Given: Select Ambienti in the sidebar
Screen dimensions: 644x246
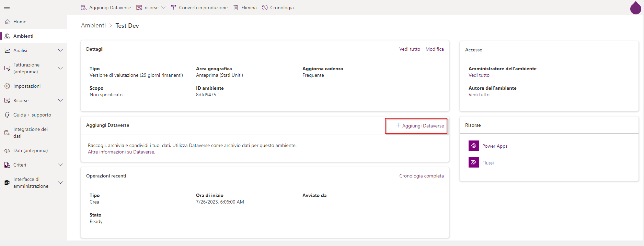Looking at the screenshot, I should tap(23, 36).
